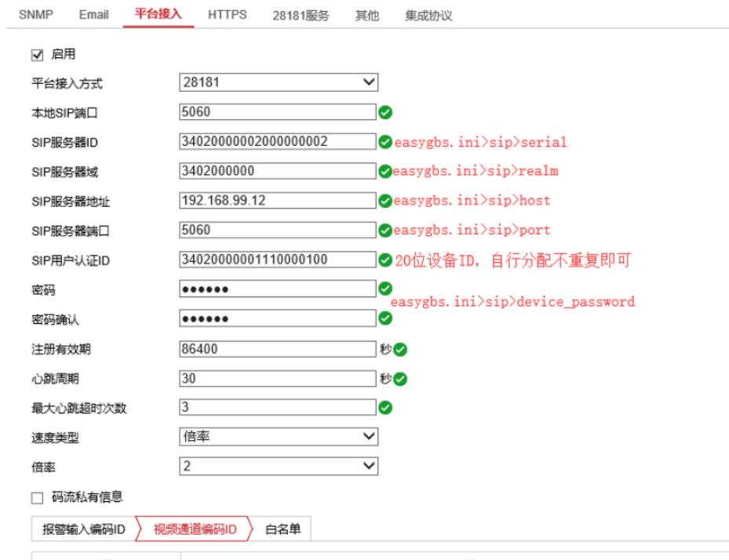Switch to the Email tab

(x=93, y=15)
